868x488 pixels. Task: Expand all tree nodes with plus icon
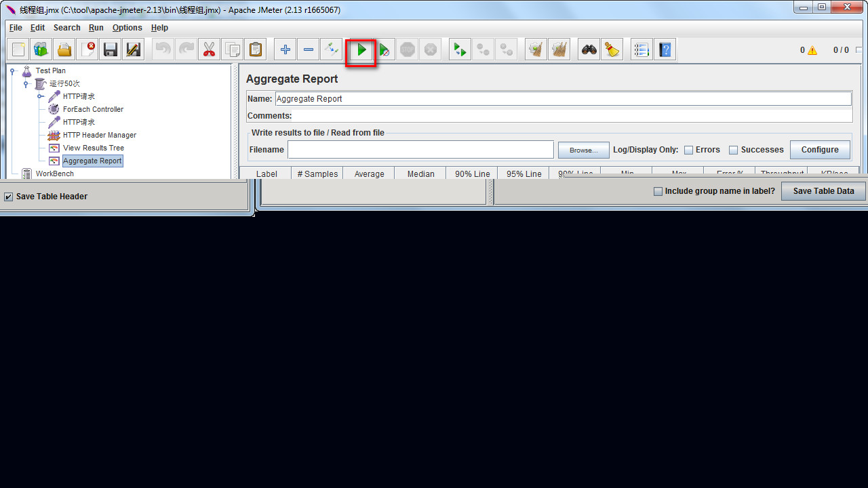[285, 49]
